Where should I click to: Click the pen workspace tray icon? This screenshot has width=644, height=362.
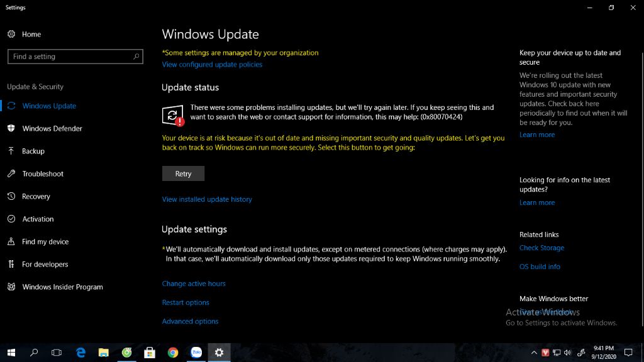click(580, 353)
